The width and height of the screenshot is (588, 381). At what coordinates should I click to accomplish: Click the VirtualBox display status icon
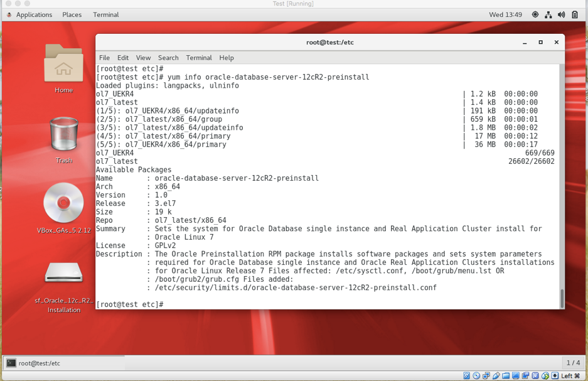(516, 375)
